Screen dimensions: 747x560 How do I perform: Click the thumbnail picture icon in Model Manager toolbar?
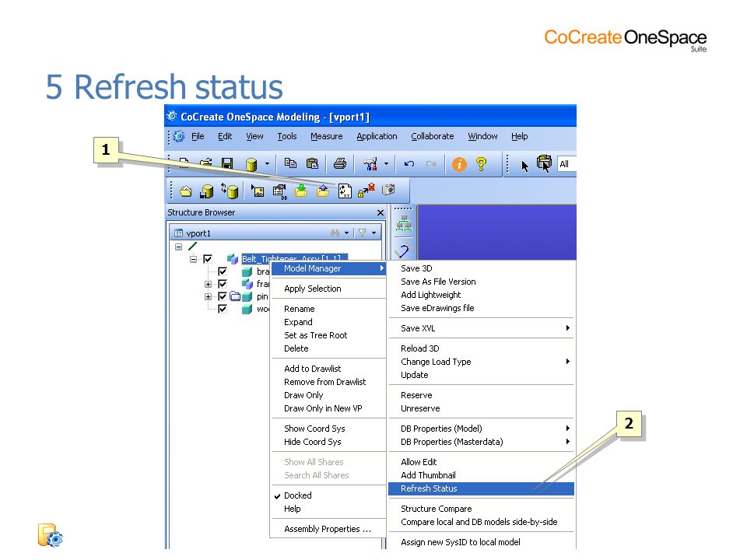click(258, 191)
